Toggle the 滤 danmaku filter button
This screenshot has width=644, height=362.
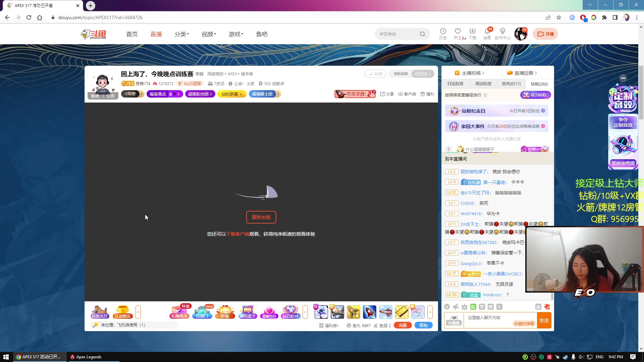538,307
